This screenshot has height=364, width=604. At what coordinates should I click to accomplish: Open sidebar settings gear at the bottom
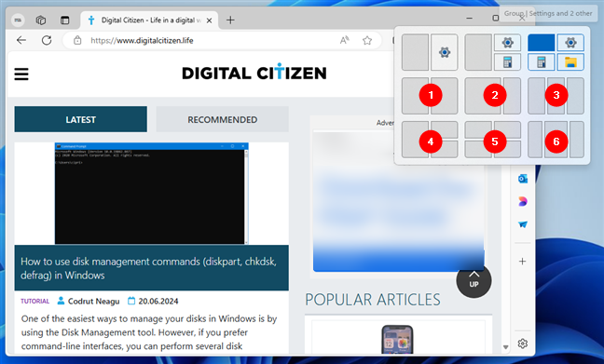point(523,344)
